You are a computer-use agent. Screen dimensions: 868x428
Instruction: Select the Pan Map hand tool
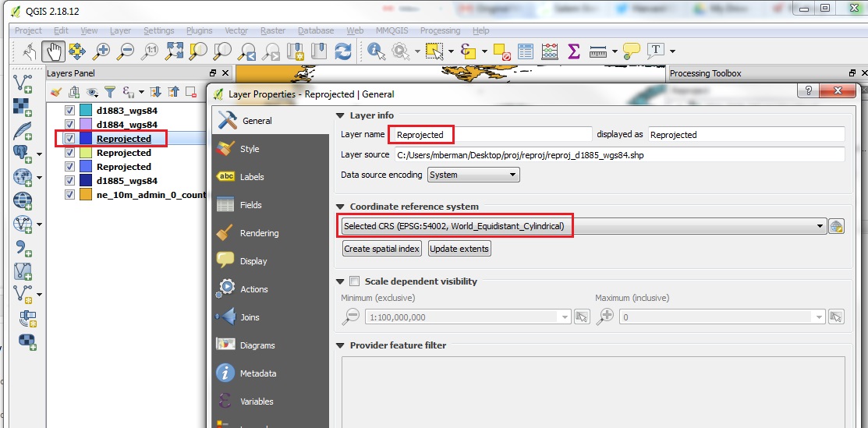tap(54, 51)
